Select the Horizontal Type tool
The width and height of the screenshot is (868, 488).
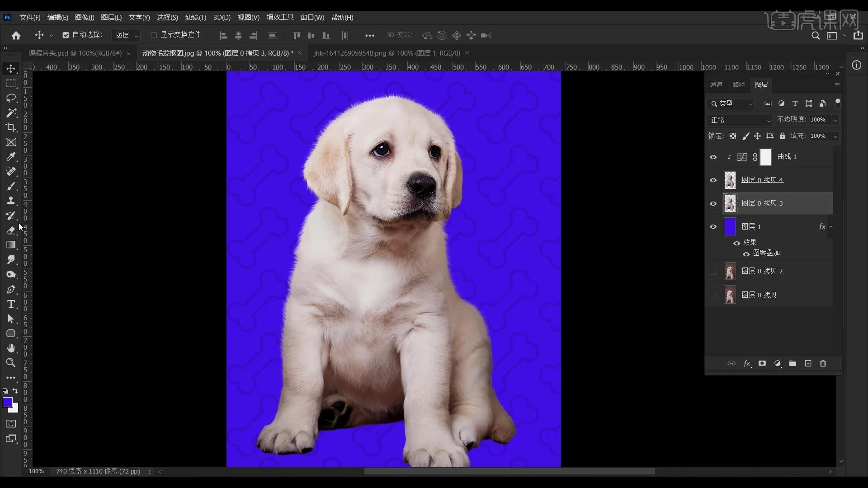point(11,304)
